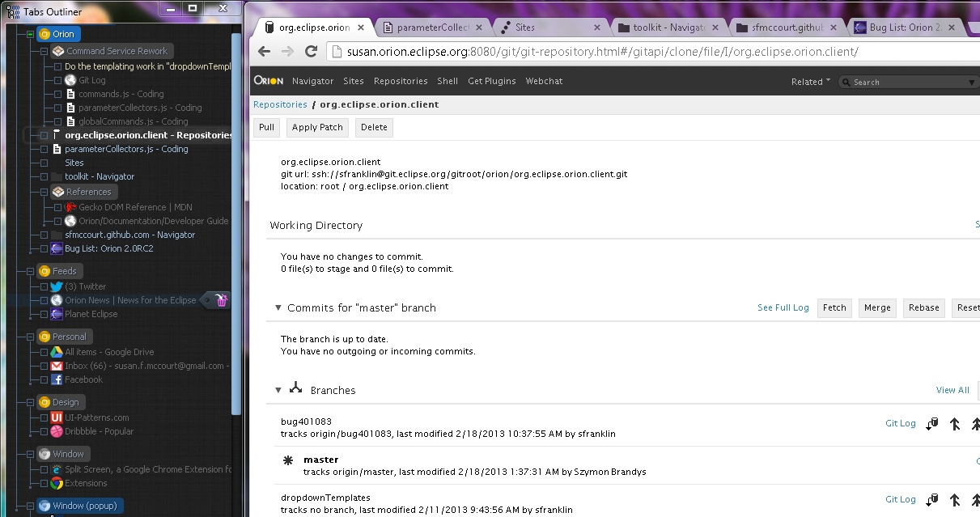This screenshot has height=517, width=980.
Task: Click the active-branch star icon beside master
Action: click(x=286, y=460)
